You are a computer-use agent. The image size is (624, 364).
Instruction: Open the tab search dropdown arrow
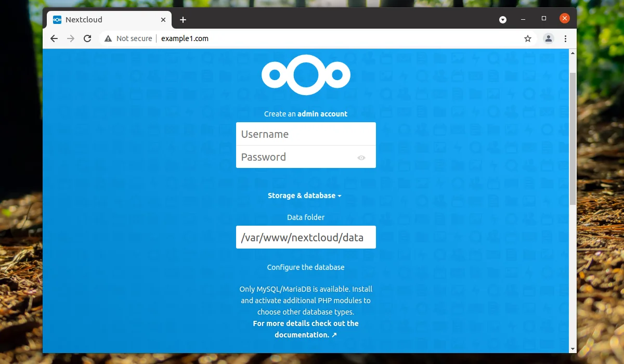pyautogui.click(x=503, y=20)
